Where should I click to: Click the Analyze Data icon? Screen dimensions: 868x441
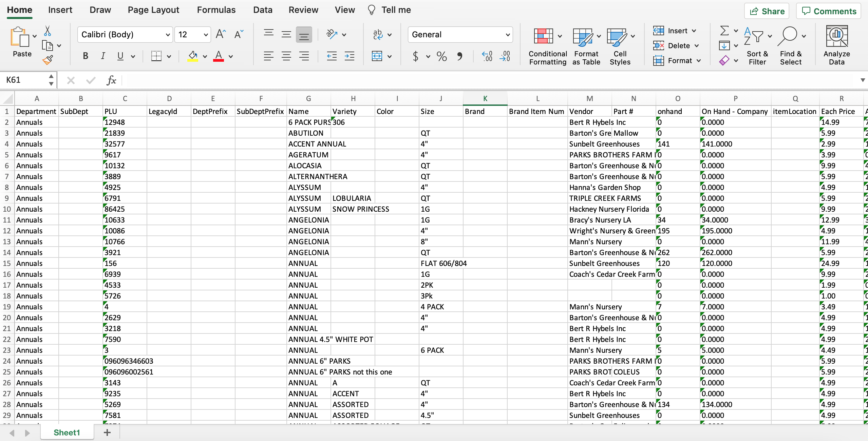coord(836,36)
